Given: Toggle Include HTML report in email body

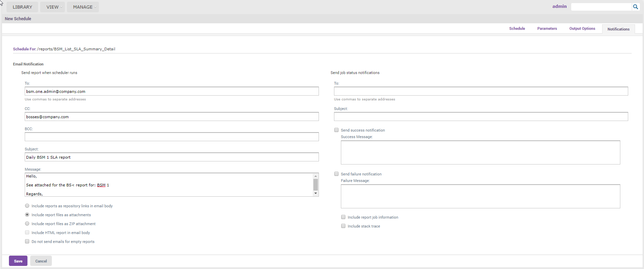Looking at the screenshot, I should 27,232.
